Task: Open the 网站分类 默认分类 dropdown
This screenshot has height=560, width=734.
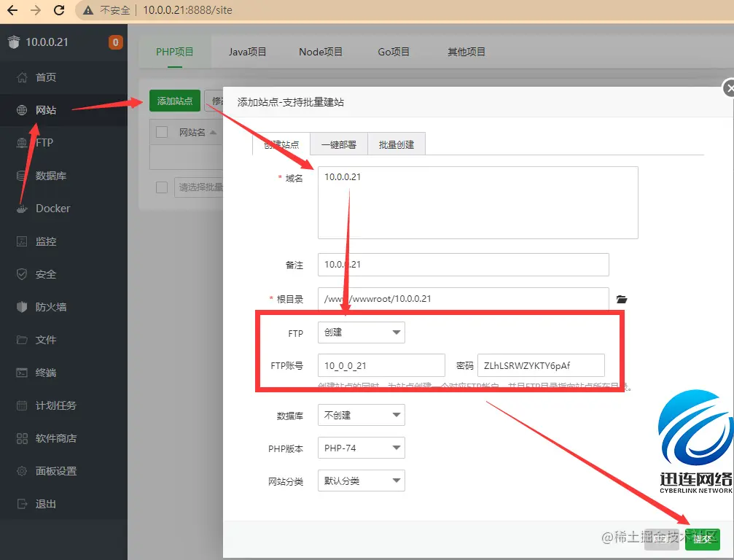Action: 362,481
